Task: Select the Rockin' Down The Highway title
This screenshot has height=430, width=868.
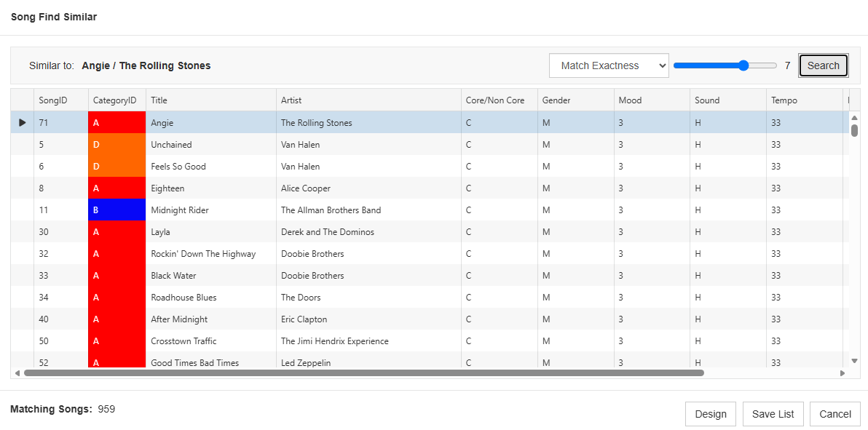Action: (211, 253)
